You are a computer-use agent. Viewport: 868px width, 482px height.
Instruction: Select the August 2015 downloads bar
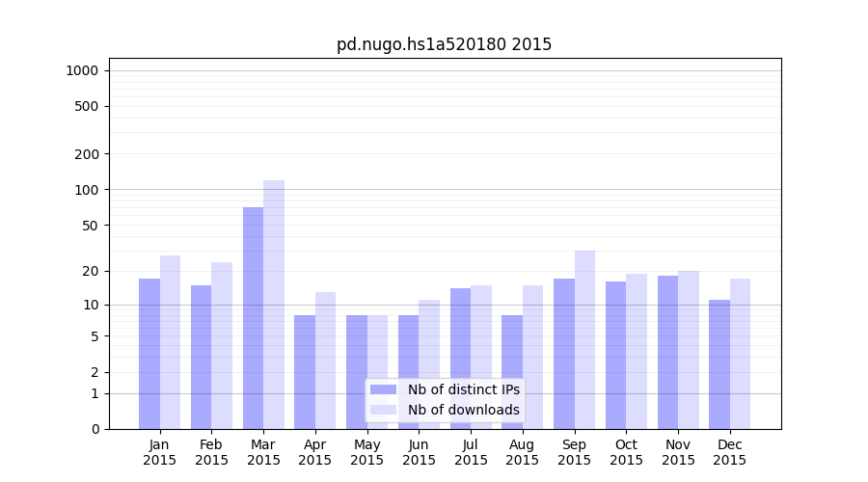tap(532, 357)
